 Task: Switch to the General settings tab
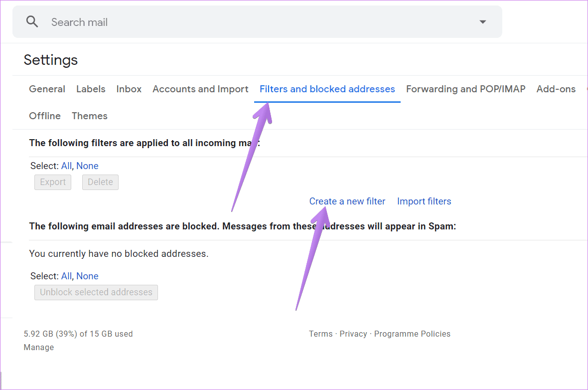[47, 89]
